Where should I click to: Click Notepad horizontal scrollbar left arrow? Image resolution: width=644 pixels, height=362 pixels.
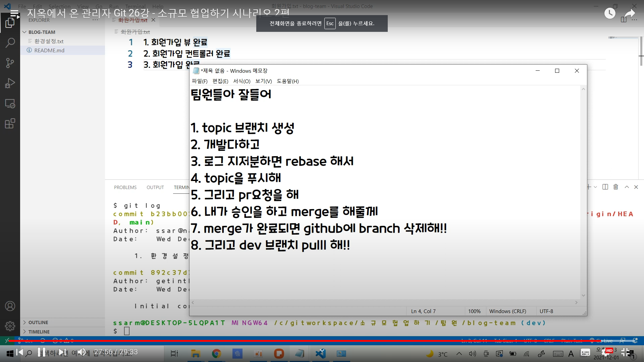click(x=193, y=302)
